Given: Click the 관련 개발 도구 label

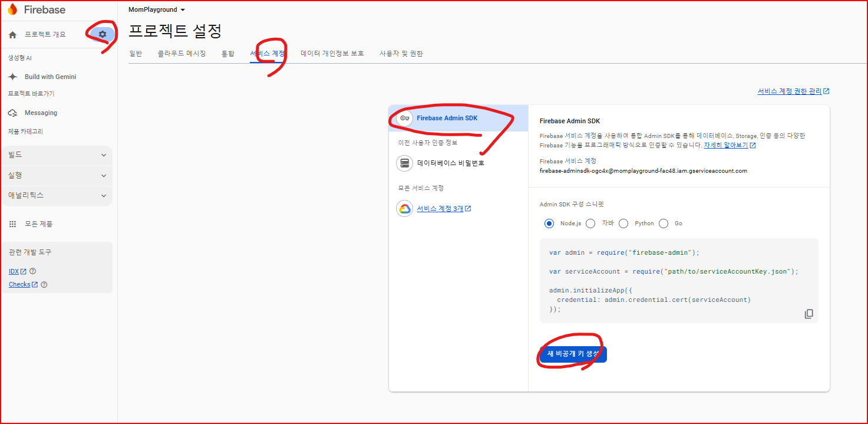Looking at the screenshot, I should (30, 252).
